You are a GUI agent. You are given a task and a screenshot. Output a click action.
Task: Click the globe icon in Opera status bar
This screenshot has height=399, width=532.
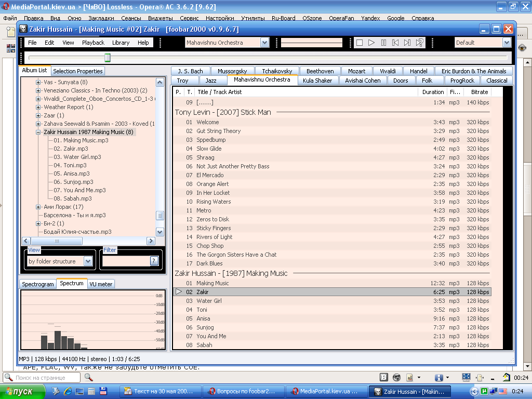396,377
